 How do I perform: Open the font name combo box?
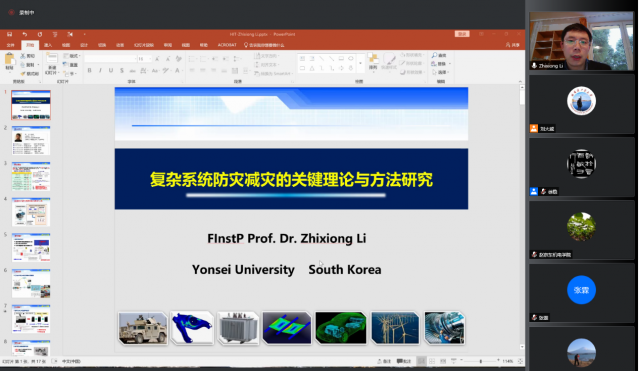(x=110, y=59)
